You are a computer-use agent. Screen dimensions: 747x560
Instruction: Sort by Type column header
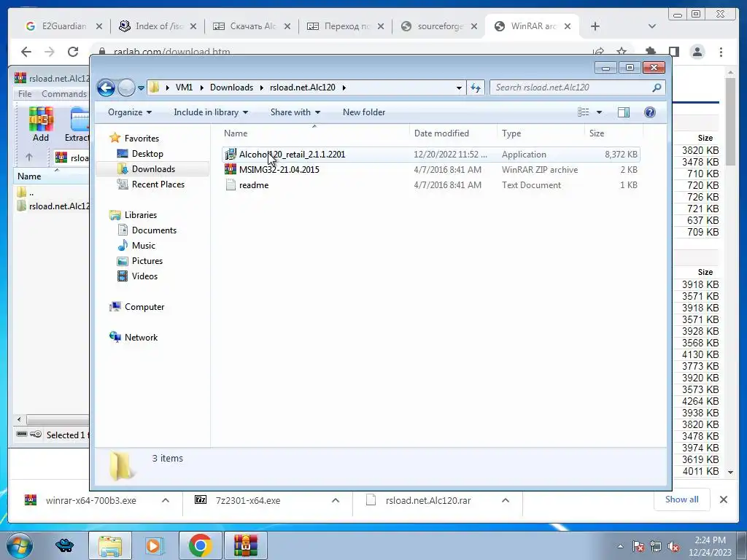(541, 133)
